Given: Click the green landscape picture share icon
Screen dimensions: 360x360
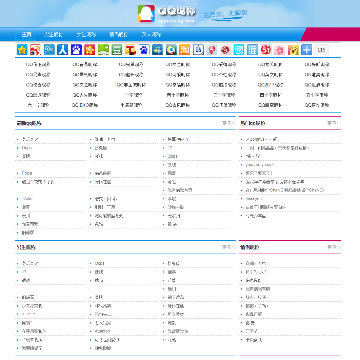Looking at the screenshot, I should (x=103, y=50).
